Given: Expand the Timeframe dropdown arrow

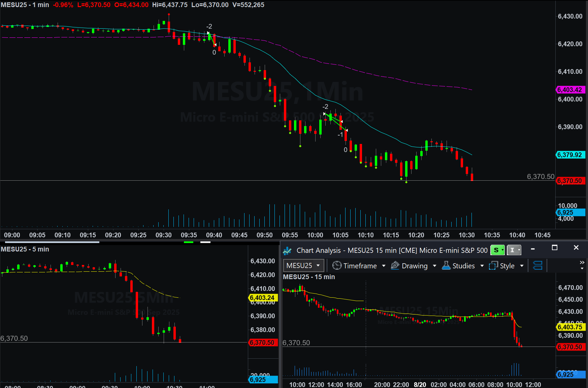Looking at the screenshot, I should 384,266.
